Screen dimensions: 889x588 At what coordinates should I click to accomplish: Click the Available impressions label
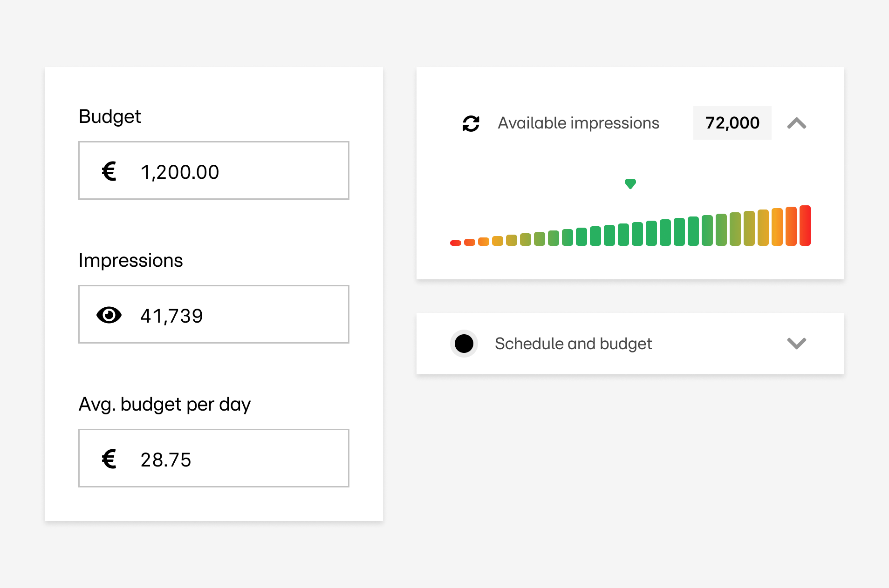[x=578, y=123]
